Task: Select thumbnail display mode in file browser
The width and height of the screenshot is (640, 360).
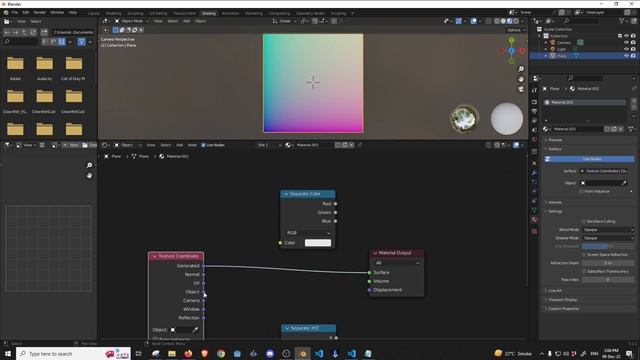Action: pos(62,41)
